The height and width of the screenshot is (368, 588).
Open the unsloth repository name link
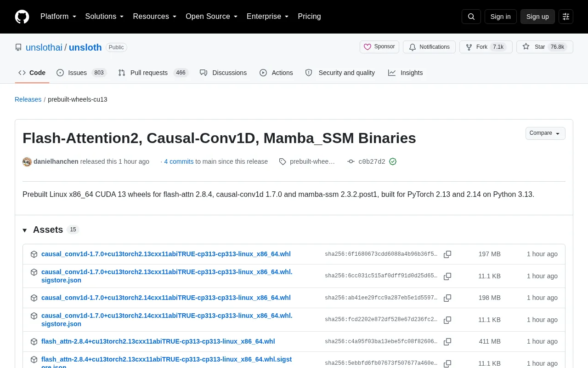[x=85, y=47]
